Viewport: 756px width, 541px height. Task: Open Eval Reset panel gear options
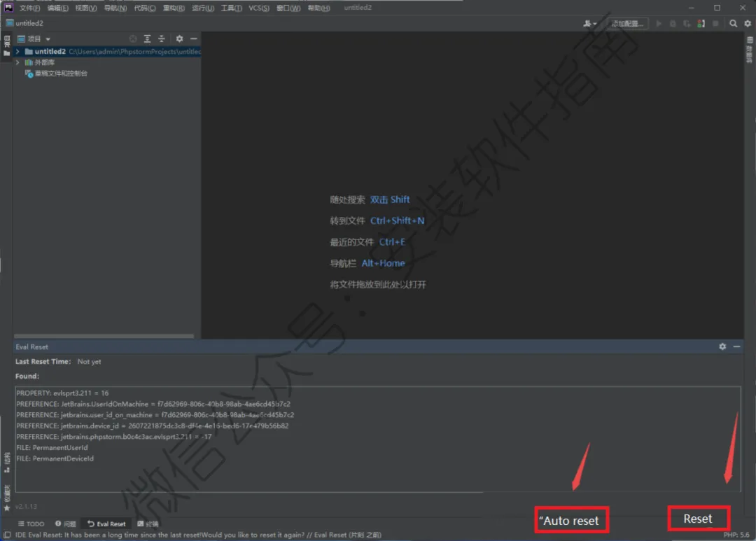click(x=722, y=346)
